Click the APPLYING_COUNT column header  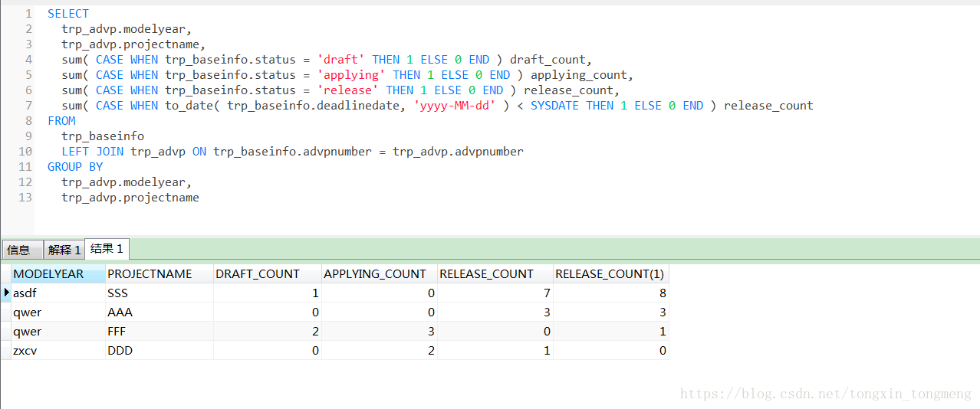tap(379, 274)
